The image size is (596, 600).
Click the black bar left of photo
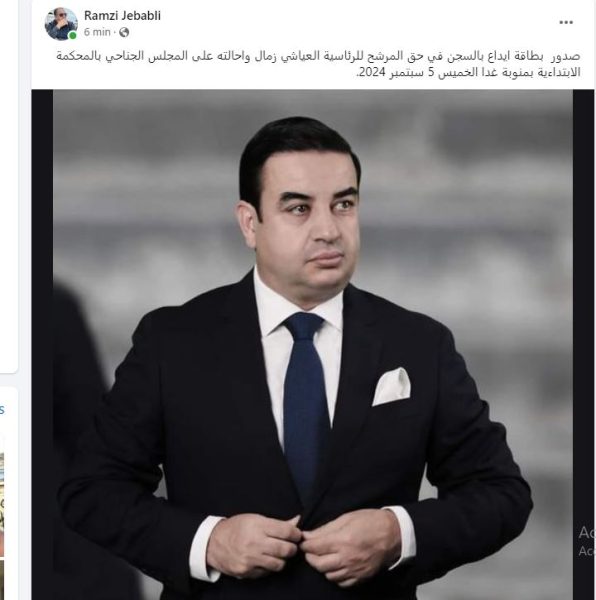42,344
